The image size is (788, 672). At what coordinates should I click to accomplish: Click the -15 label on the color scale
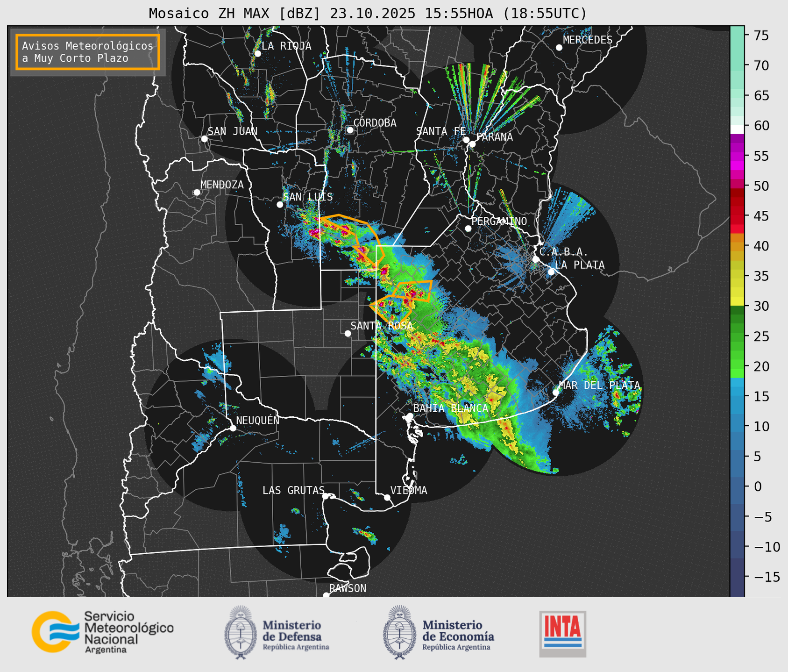point(767,577)
